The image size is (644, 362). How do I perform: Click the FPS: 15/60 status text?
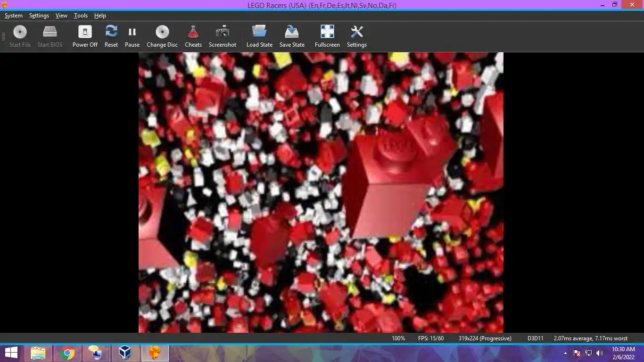pyautogui.click(x=431, y=338)
